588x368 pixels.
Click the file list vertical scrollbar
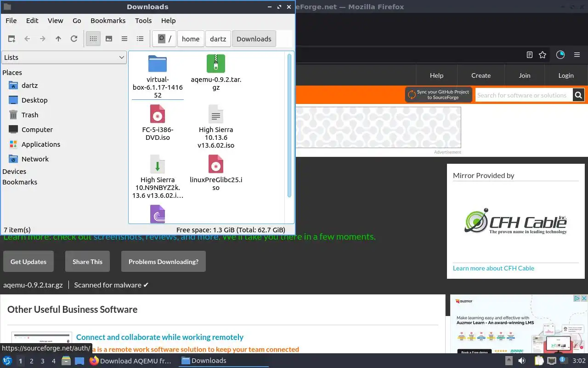pos(289,126)
